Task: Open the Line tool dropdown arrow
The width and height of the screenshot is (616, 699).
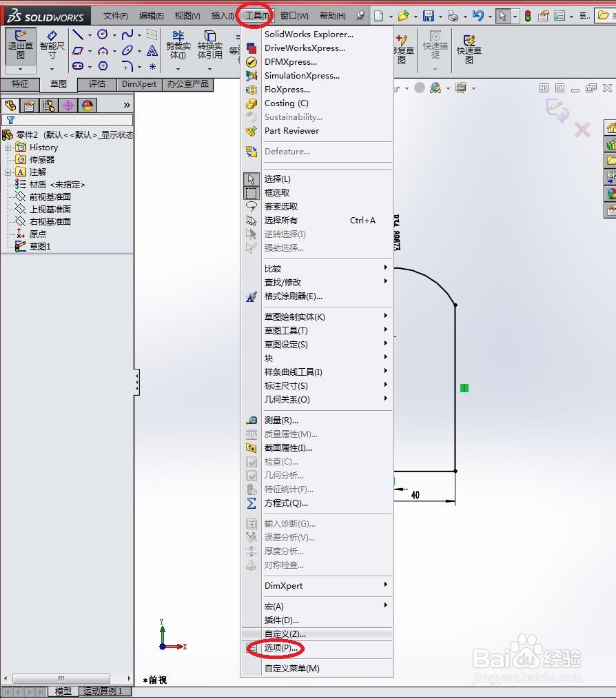Action: pos(90,35)
